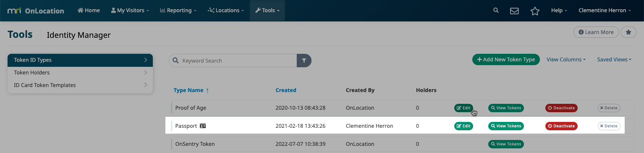The image size is (644, 153).
Task: Open the mail envelope icon
Action: coord(515,11)
